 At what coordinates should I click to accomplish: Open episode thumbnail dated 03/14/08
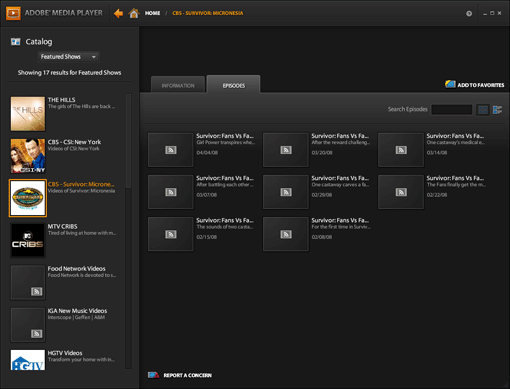[401, 150]
